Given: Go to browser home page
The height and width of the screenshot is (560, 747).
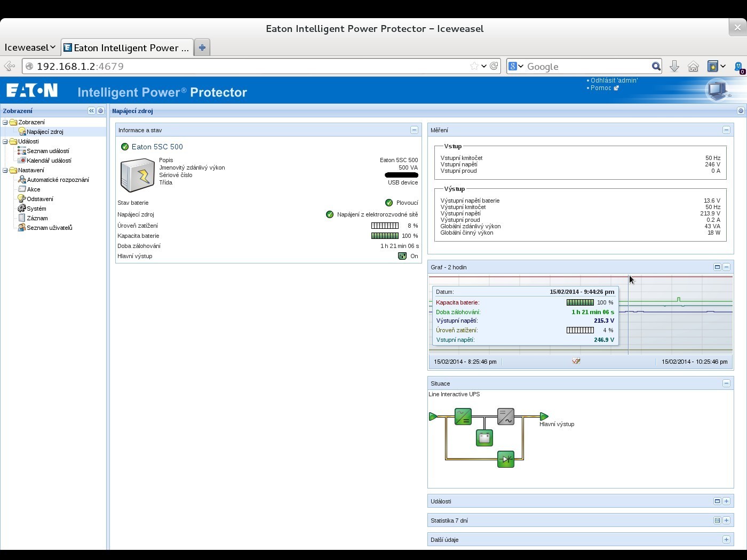Looking at the screenshot, I should (x=693, y=66).
